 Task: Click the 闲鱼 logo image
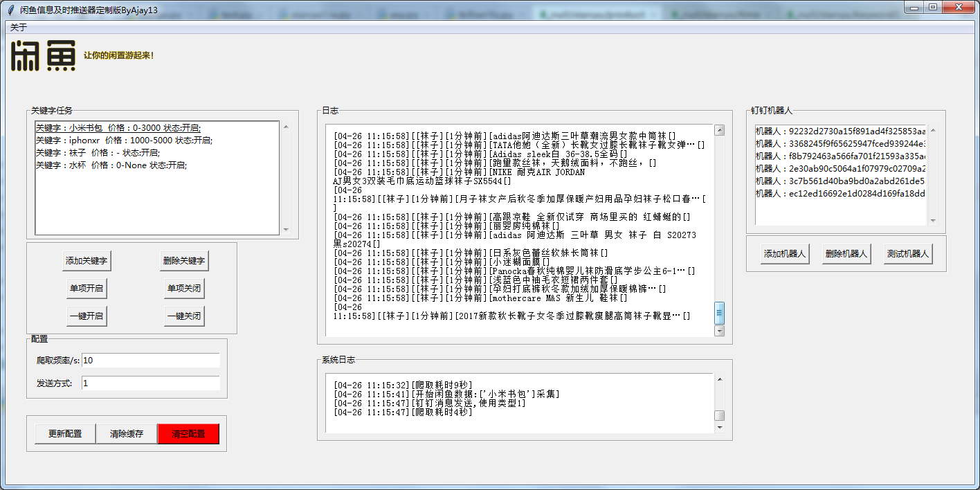43,55
